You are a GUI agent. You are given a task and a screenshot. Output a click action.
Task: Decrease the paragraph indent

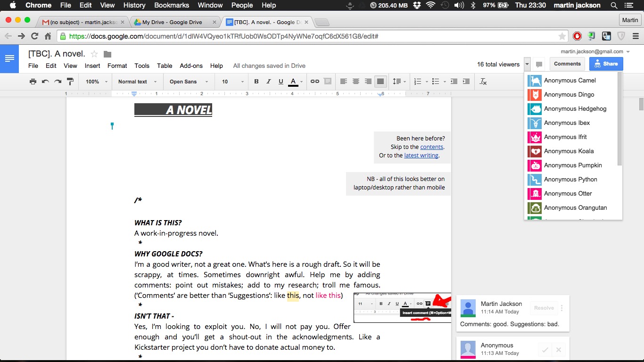[454, 82]
